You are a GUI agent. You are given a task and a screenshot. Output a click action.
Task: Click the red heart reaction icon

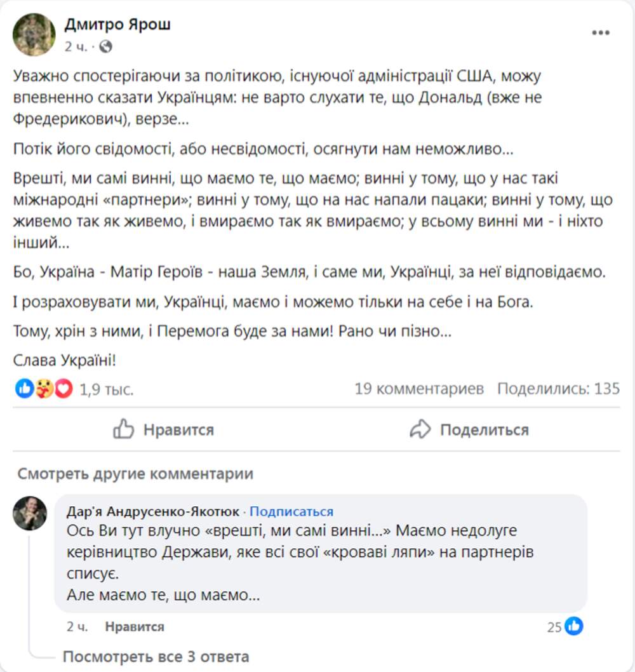(x=63, y=389)
